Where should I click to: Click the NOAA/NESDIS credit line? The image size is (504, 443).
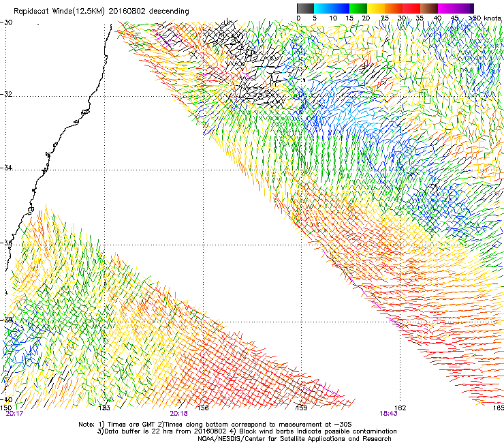click(294, 439)
